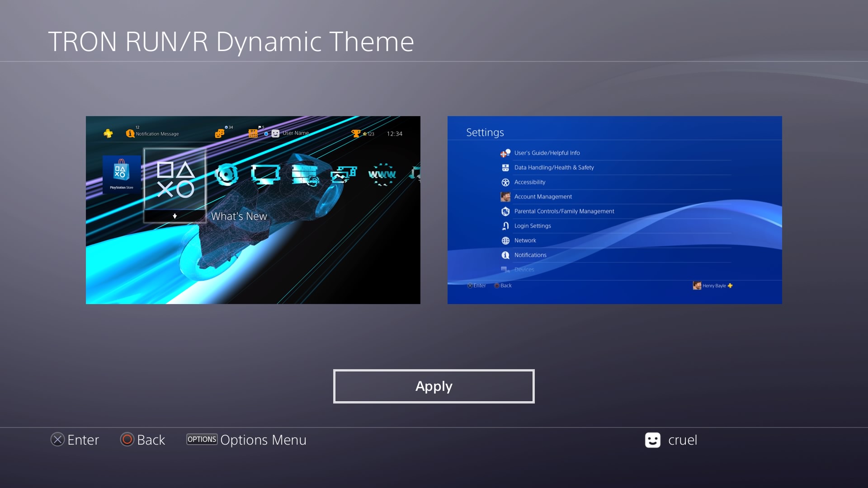Click the What's New symbols tile
Image resolution: width=868 pixels, height=488 pixels.
coord(175,180)
